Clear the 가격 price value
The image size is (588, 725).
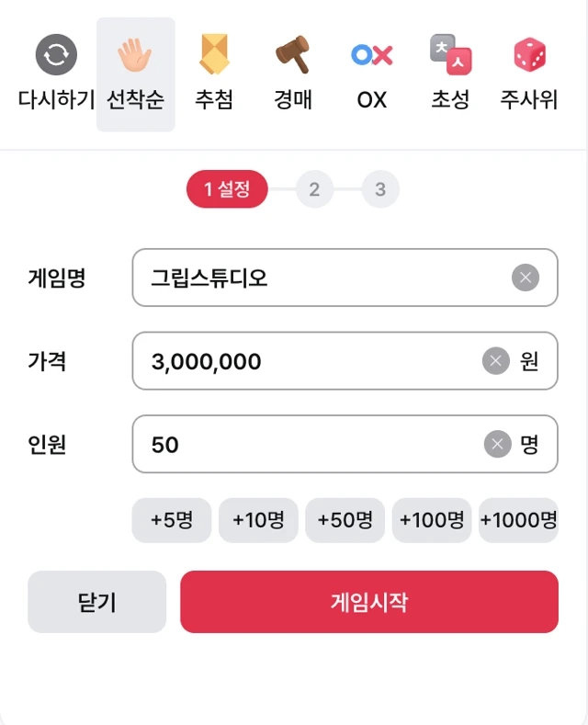click(496, 361)
